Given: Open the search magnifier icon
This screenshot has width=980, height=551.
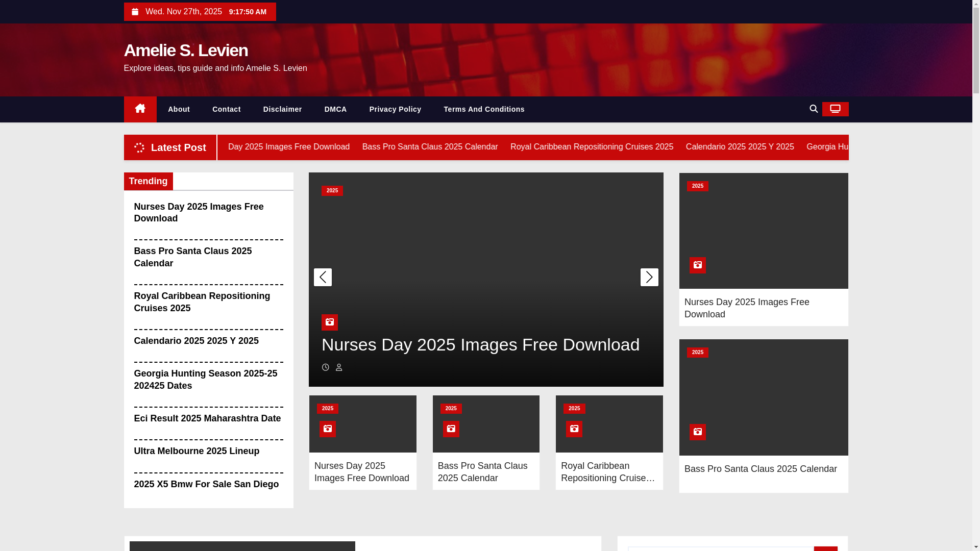Looking at the screenshot, I should click(814, 109).
